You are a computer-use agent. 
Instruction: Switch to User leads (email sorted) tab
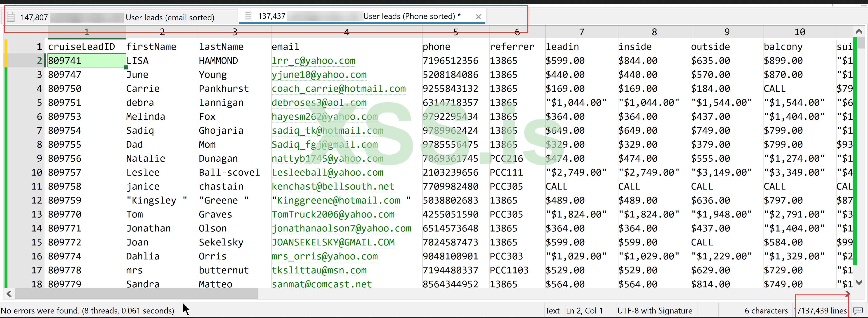(x=170, y=17)
